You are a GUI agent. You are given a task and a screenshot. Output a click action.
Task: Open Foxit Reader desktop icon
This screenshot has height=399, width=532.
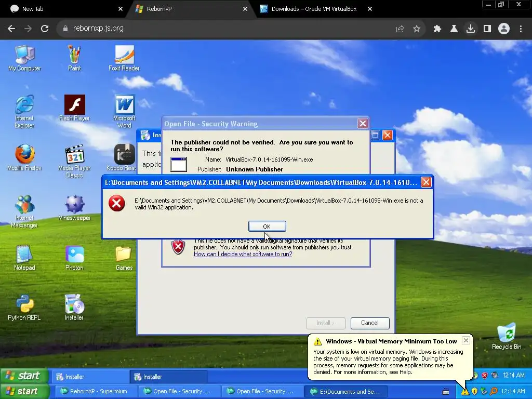tap(124, 58)
